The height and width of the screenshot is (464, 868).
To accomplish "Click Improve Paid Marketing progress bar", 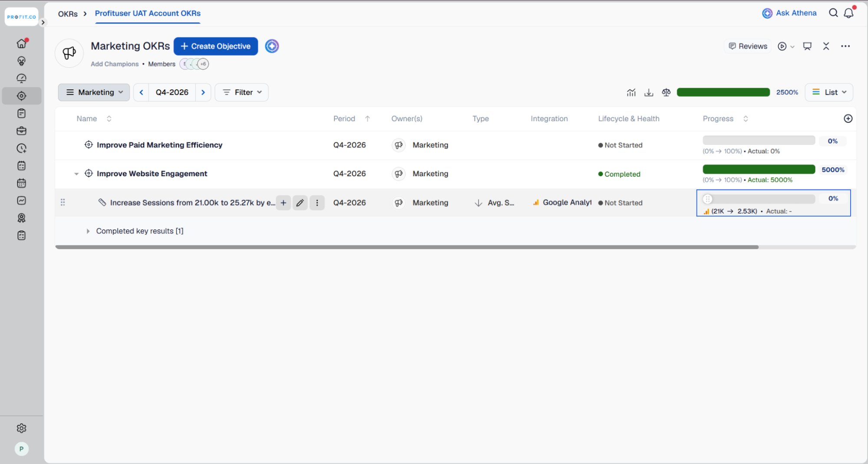I will 759,140.
